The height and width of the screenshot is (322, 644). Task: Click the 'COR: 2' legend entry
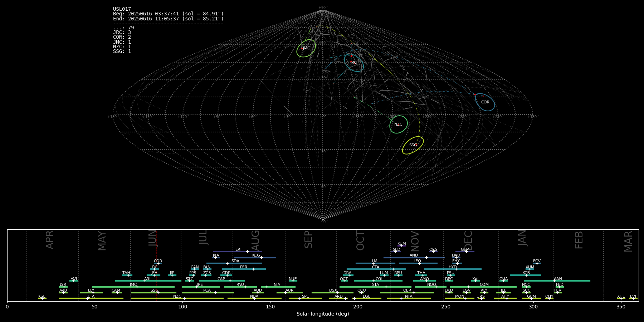pos(122,37)
